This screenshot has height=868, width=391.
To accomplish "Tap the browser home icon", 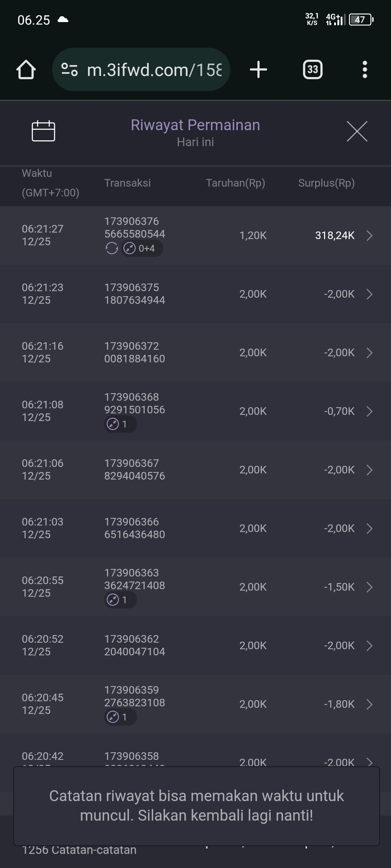I will click(x=26, y=69).
